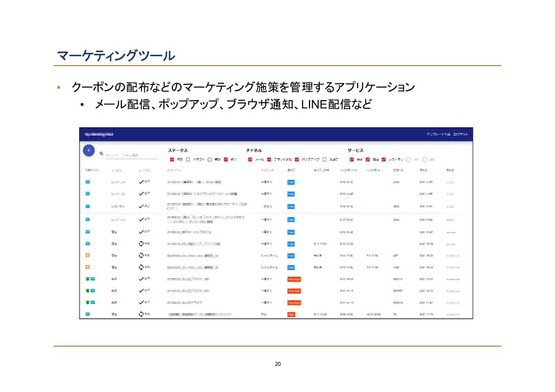The width and height of the screenshot is (555, 392).
Task: Click the キャンペーン column header
Action: click(175, 171)
